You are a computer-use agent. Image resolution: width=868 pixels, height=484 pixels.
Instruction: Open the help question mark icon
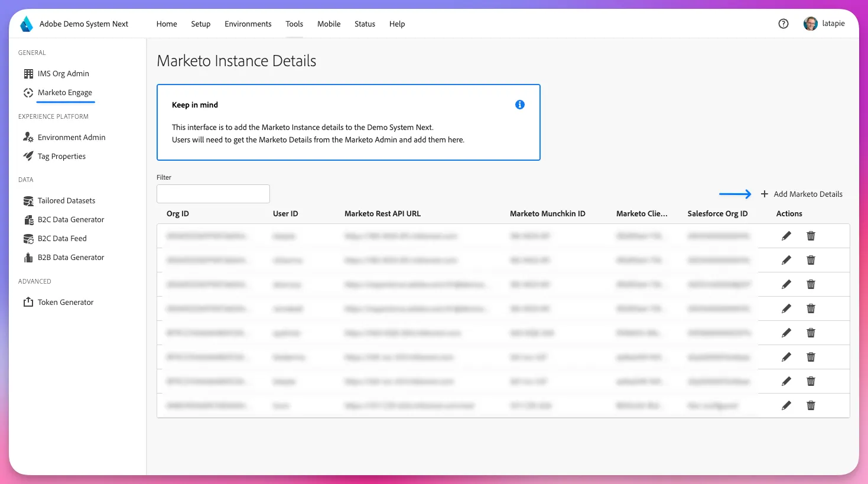click(x=784, y=24)
